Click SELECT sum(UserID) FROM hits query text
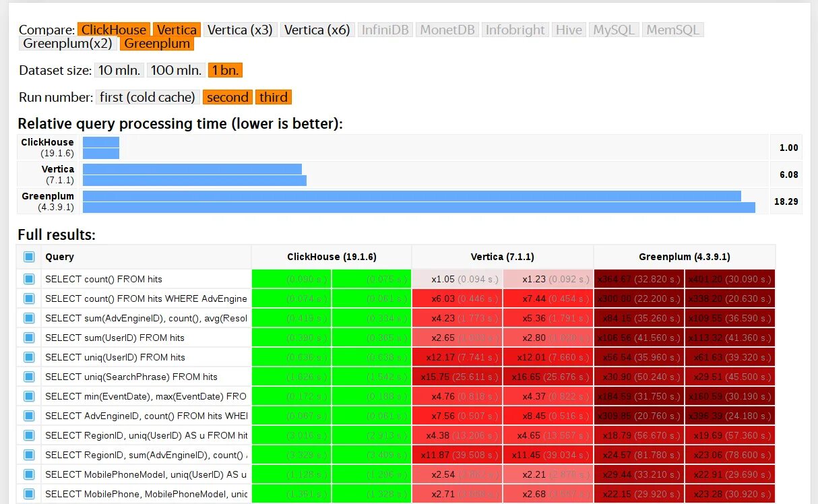 click(x=115, y=338)
